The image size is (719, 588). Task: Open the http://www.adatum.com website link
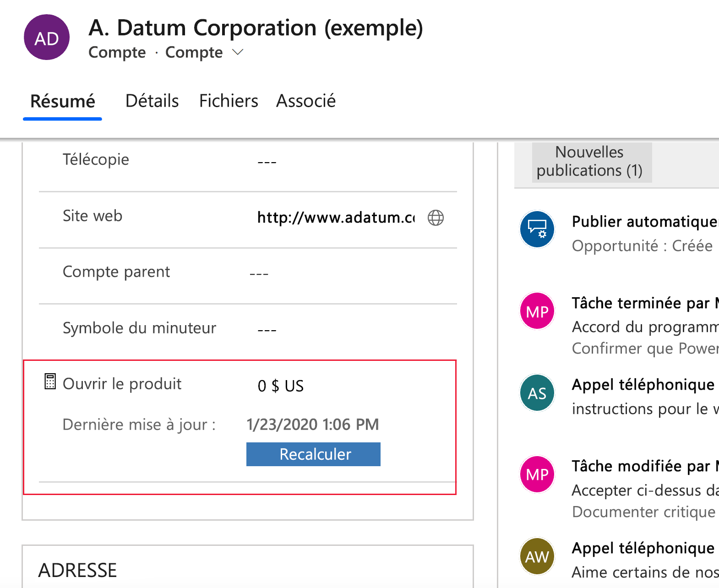click(x=336, y=218)
